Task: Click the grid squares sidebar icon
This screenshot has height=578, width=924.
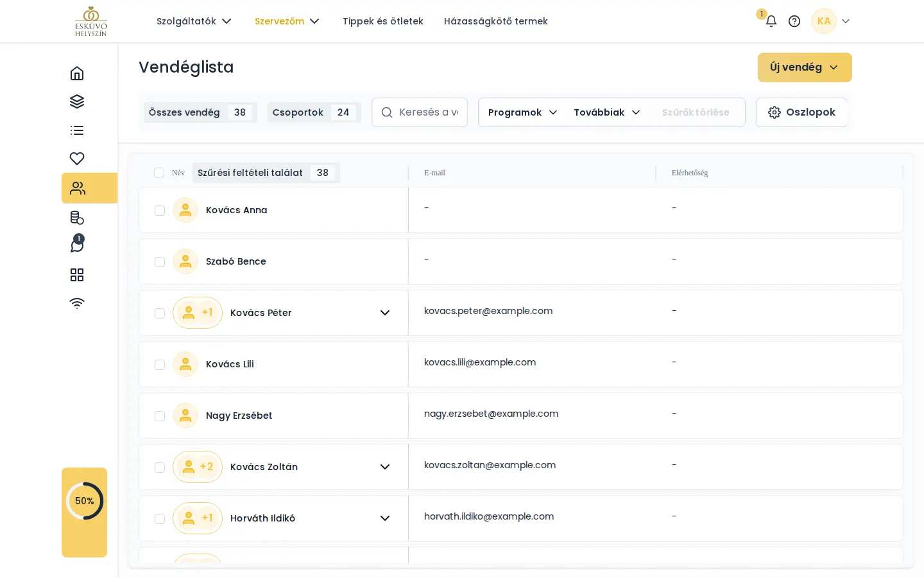Action: coord(77,275)
